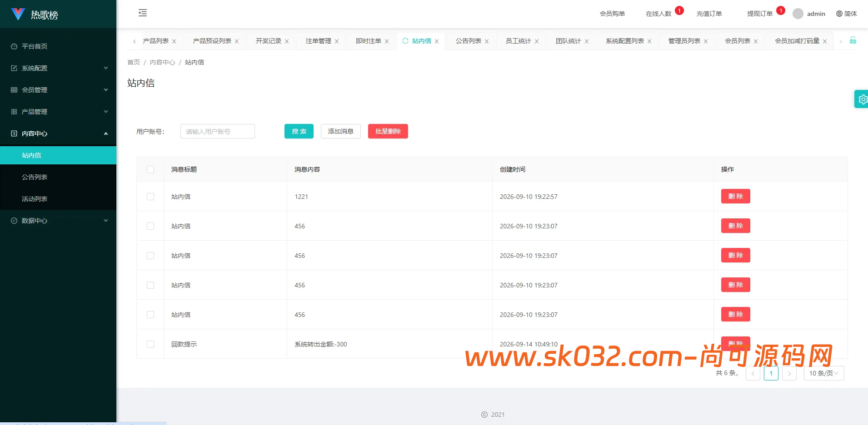868x425 pixels.
Task: Check the row with content 1221
Action: coord(150,197)
